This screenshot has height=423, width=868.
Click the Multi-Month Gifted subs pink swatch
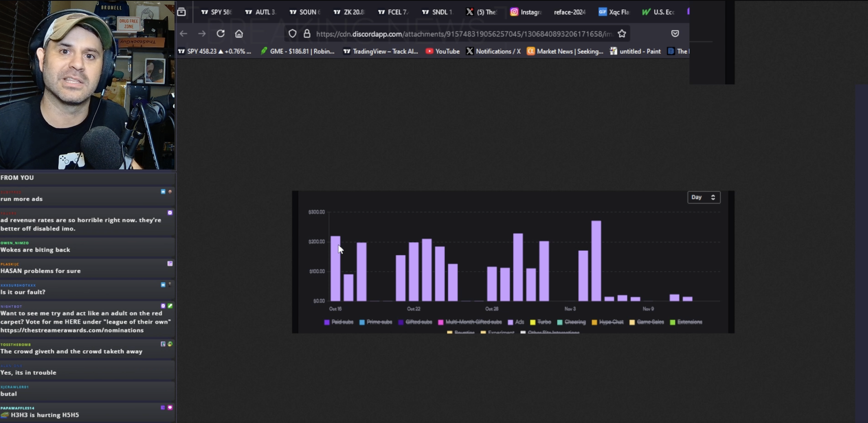click(441, 322)
